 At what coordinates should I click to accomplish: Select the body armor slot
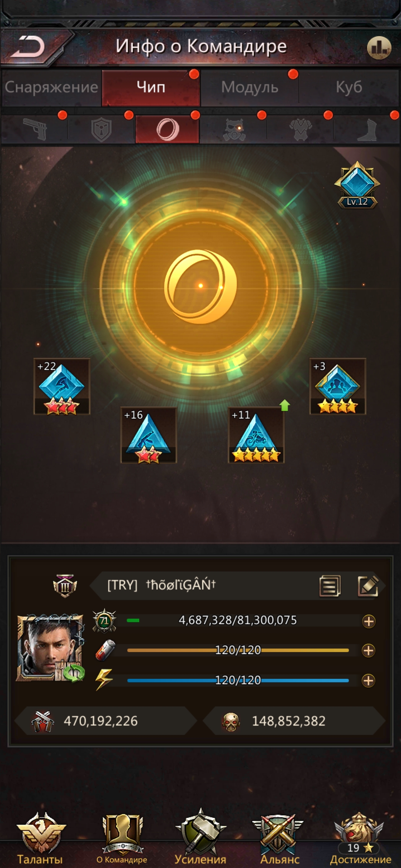[x=300, y=129]
